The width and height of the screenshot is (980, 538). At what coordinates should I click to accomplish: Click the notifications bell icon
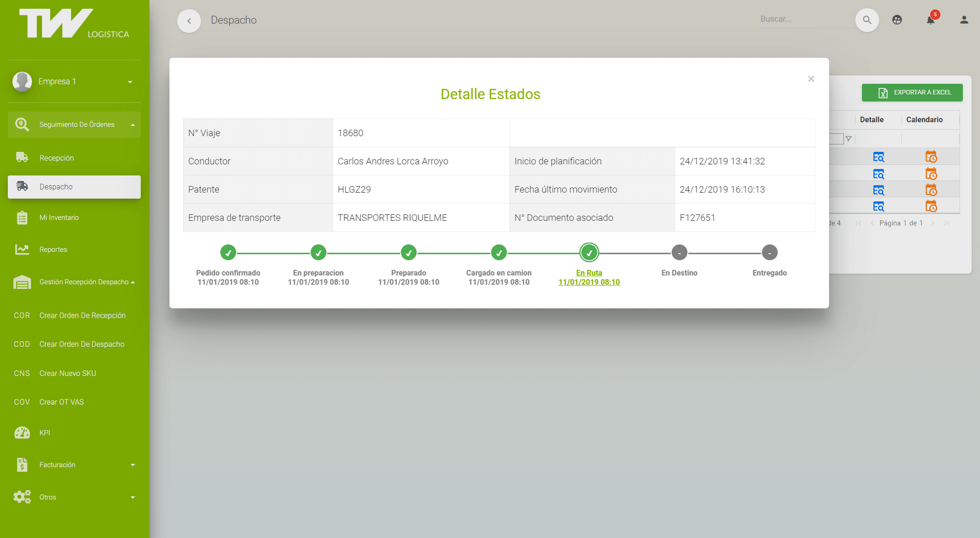pos(931,20)
